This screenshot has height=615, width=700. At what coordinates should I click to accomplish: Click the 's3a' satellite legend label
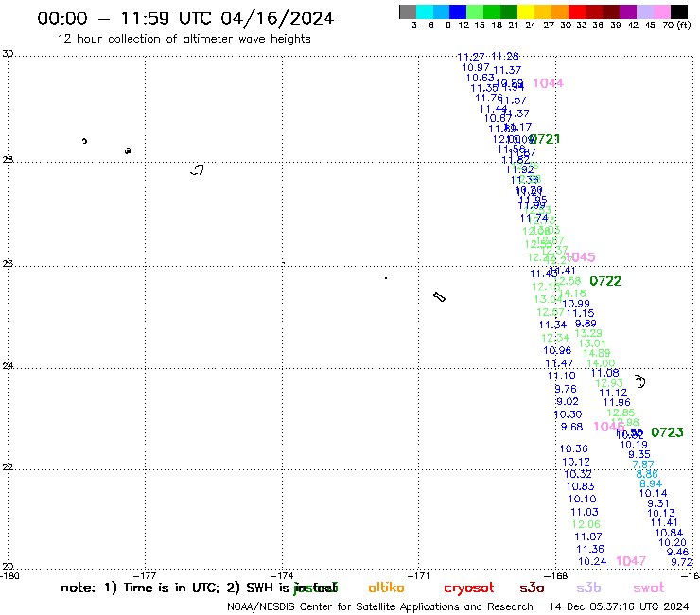click(532, 589)
